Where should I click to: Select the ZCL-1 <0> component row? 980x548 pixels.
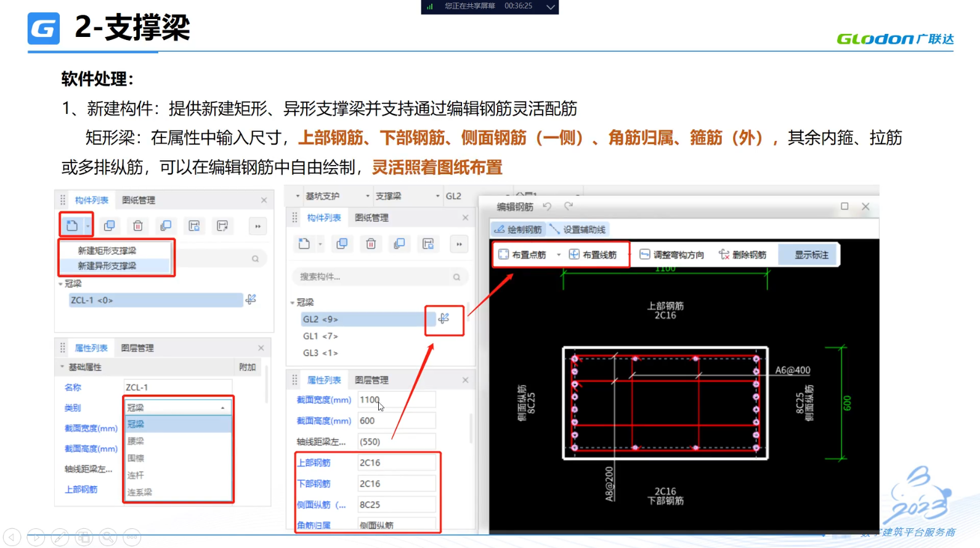pos(156,300)
